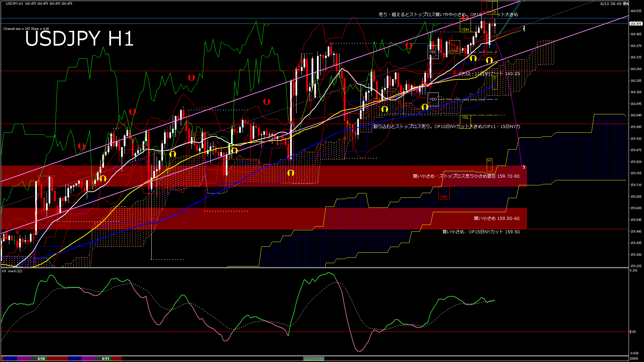Select the '買い小さめ・ストップロス売り小さめ混在 159.70-80' note
The width and height of the screenshot is (644, 362).
(x=466, y=176)
